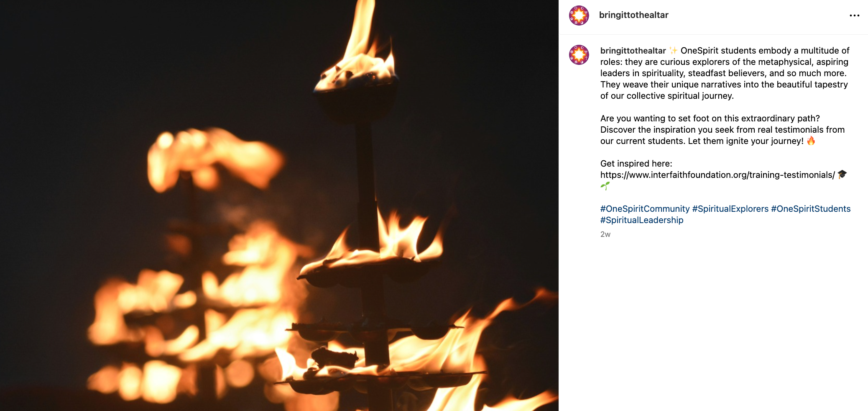The height and width of the screenshot is (411, 868).
Task: Click the 'Get inspired here:' caption line
Action: pos(636,164)
